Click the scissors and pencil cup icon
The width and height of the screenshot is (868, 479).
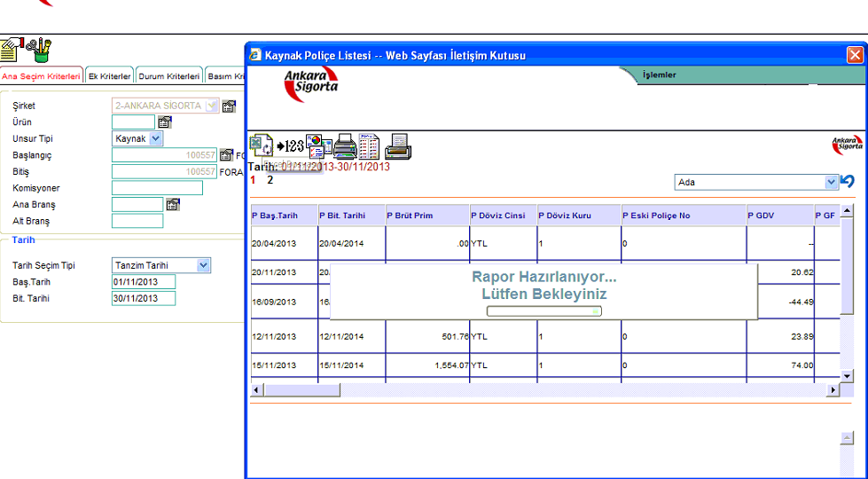38,49
